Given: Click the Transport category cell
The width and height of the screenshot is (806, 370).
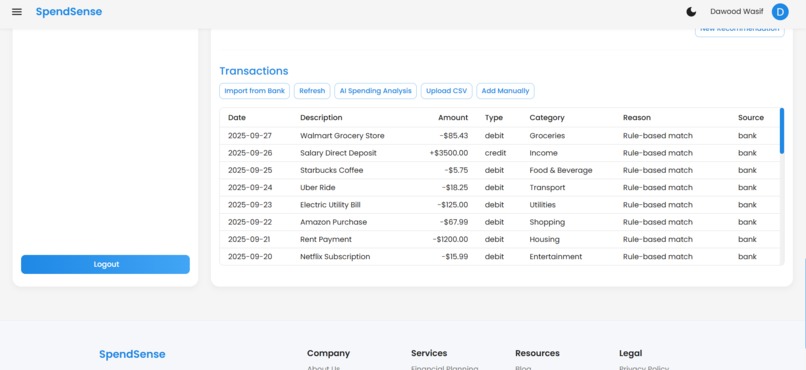Looking at the screenshot, I should [547, 188].
